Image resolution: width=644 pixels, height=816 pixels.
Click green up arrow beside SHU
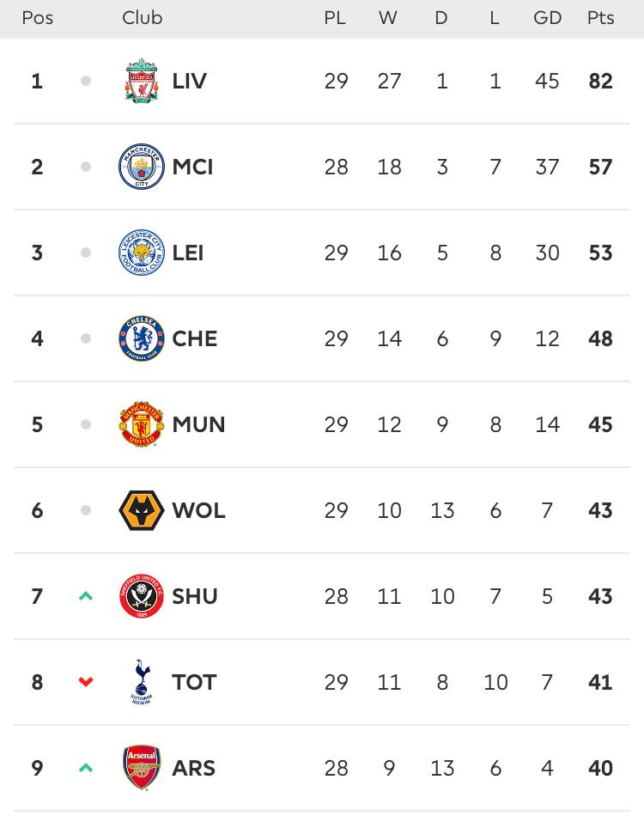coord(86,596)
